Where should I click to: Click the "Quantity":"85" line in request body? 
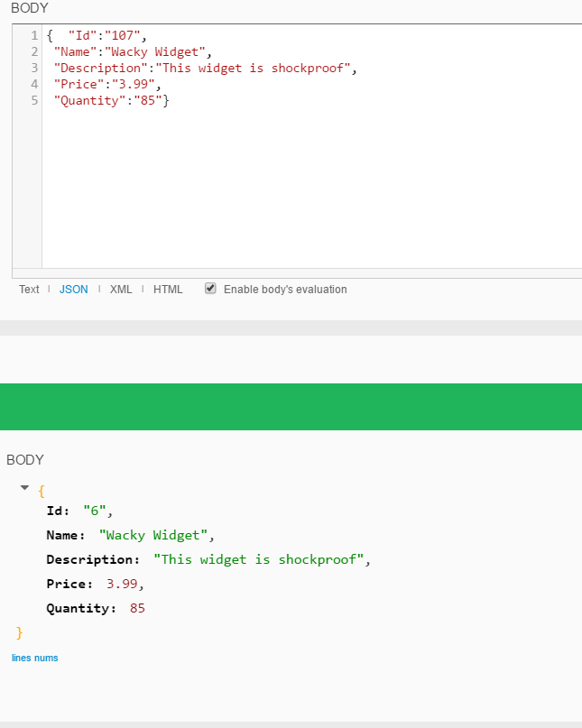[x=111, y=101]
